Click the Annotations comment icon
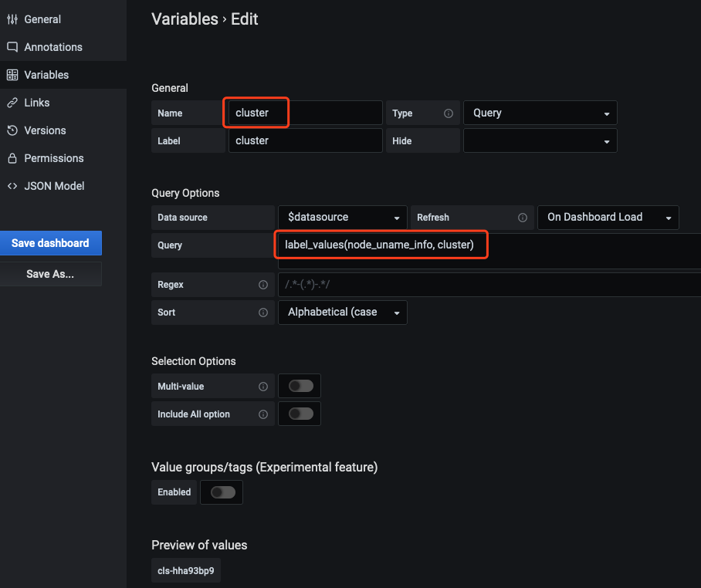The height and width of the screenshot is (588, 701). click(x=12, y=47)
